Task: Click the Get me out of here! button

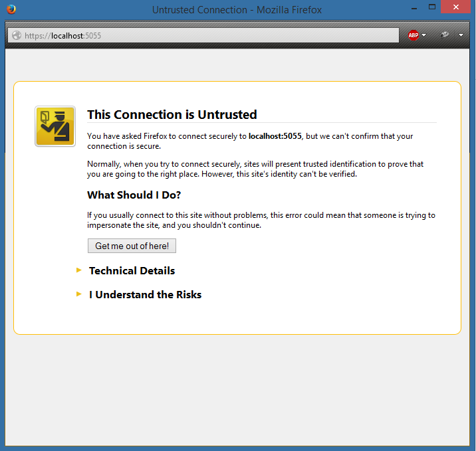Action: click(132, 246)
